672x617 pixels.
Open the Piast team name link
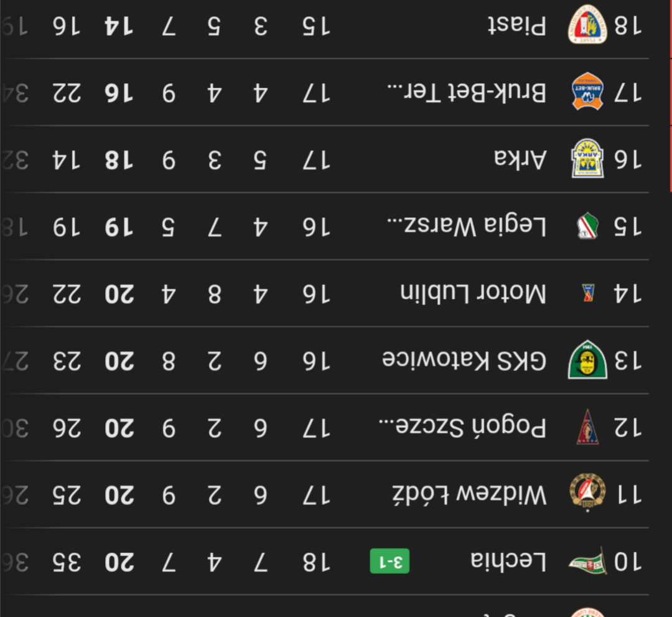tap(516, 26)
